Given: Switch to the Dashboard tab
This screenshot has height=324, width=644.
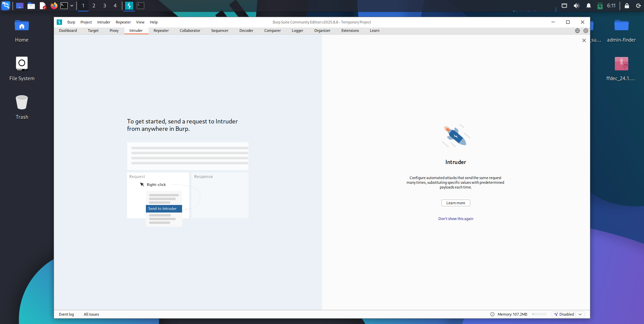Looking at the screenshot, I should click(x=68, y=31).
